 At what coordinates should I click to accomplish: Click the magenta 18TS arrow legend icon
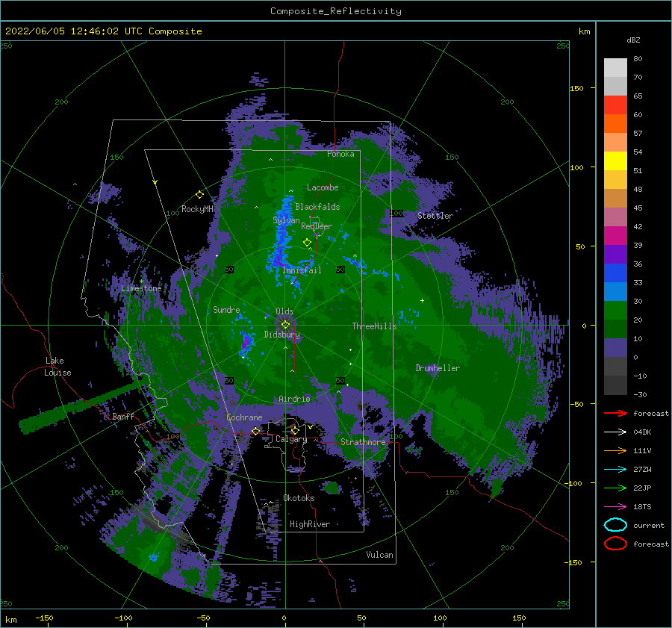tap(615, 506)
